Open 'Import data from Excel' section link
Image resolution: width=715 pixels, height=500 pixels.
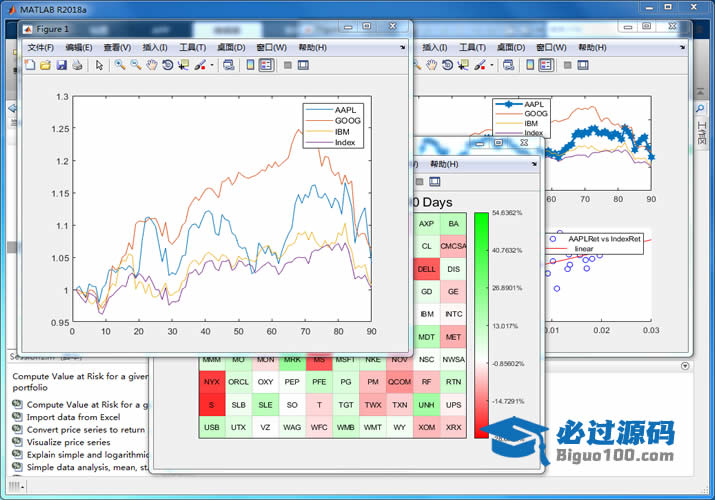pyautogui.click(x=73, y=417)
